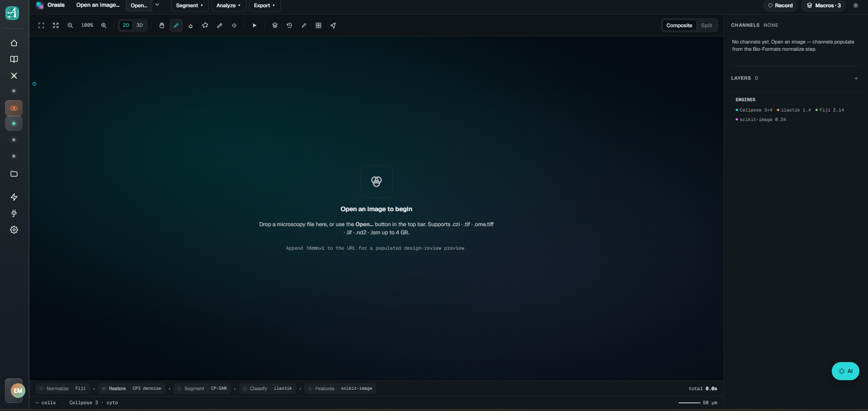
Task: Open the grid view icon
Action: [318, 25]
